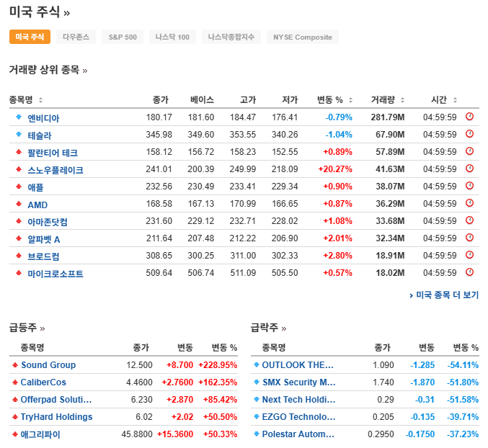The image size is (488, 448).
Task: Select the 미국 주식 orange tab
Action: pyautogui.click(x=30, y=37)
